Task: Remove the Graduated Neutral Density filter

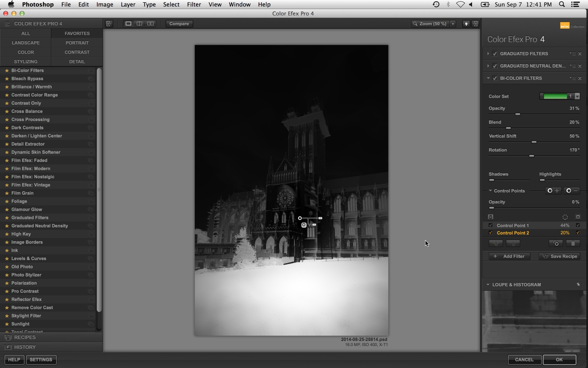Action: click(580, 66)
